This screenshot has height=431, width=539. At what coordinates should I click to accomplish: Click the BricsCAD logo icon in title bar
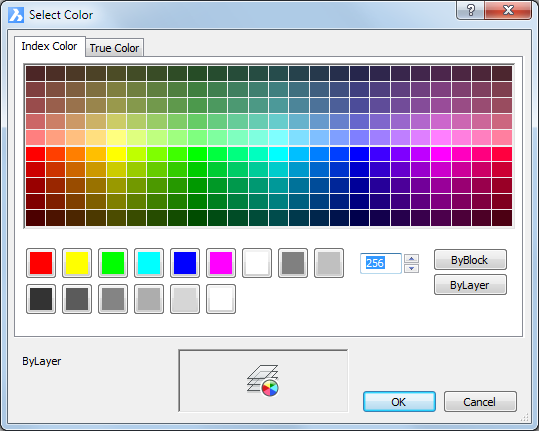click(x=16, y=15)
